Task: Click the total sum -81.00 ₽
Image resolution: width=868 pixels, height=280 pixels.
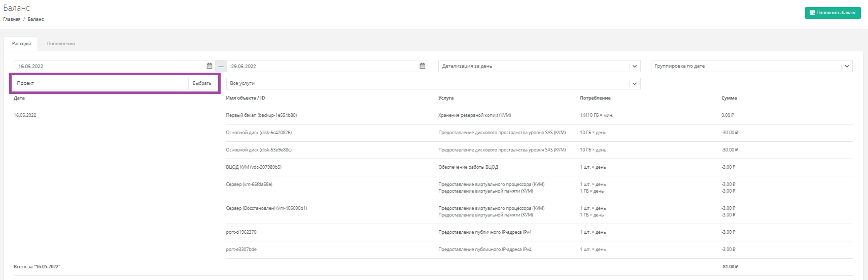Action: point(730,267)
